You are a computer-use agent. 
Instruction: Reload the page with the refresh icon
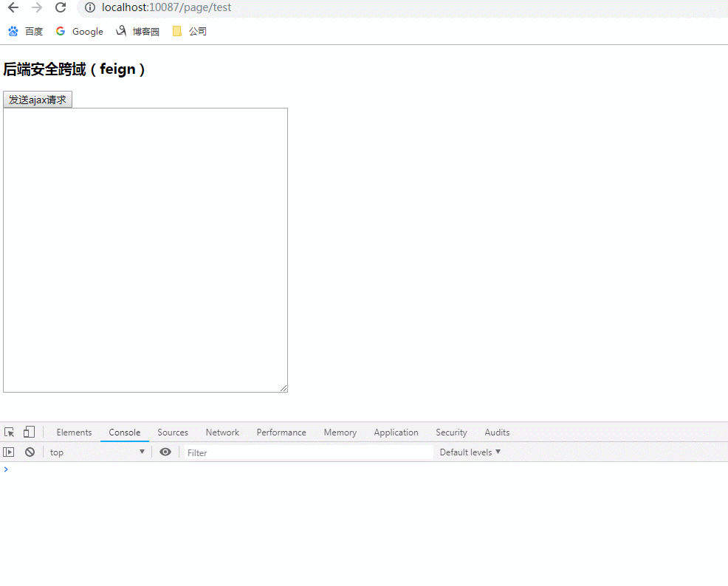pos(61,7)
